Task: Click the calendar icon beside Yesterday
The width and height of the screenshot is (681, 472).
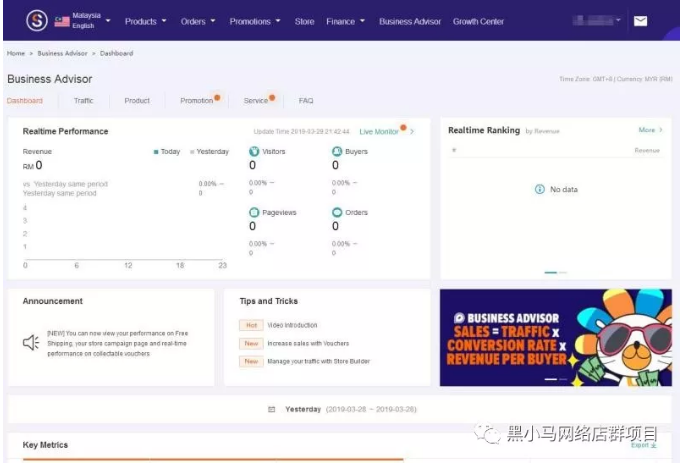Action: [x=271, y=409]
